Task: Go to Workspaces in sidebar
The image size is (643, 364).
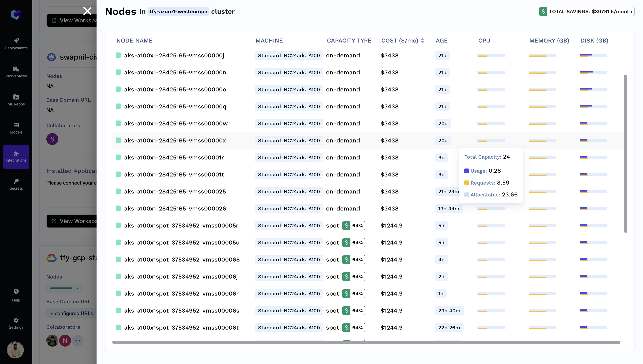Action: click(16, 72)
